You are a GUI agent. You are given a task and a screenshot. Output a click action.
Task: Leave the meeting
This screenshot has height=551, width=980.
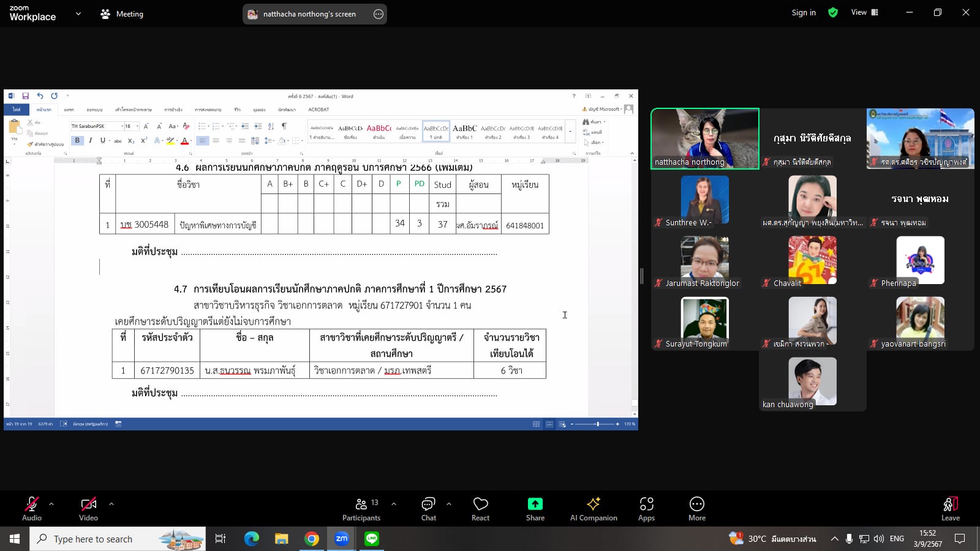coord(950,508)
